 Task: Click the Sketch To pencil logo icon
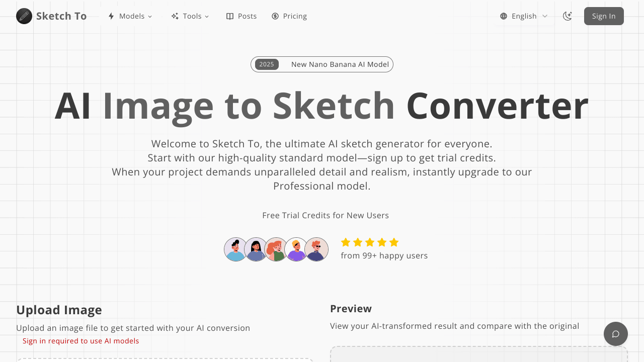coord(24,16)
